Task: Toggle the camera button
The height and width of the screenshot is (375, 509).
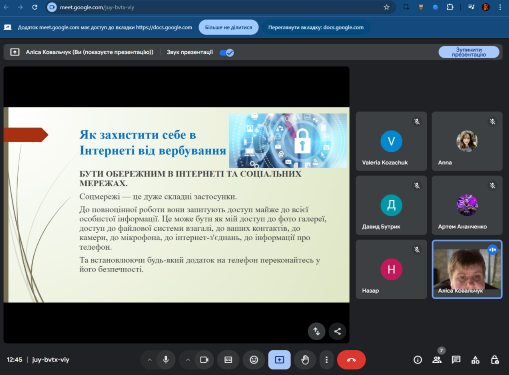Action: tap(204, 360)
